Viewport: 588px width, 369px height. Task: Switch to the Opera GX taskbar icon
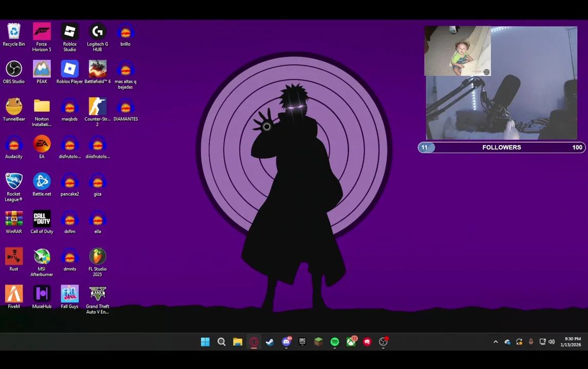[x=254, y=342]
